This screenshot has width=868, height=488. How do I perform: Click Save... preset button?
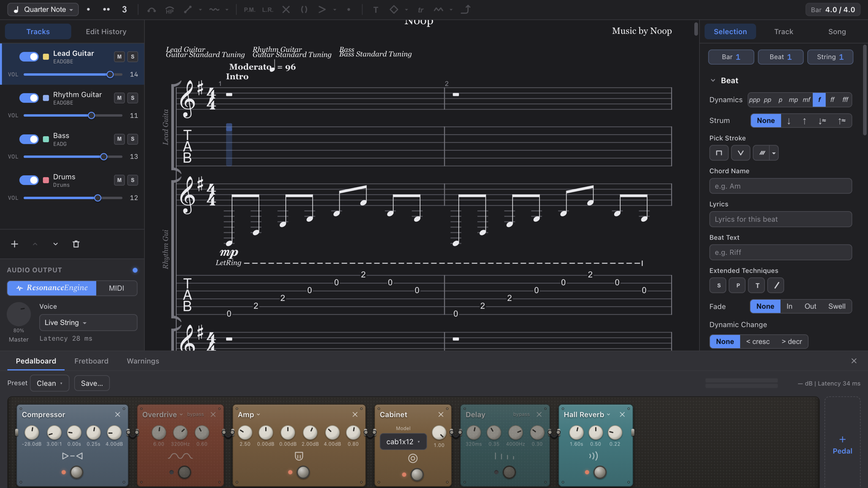(92, 383)
